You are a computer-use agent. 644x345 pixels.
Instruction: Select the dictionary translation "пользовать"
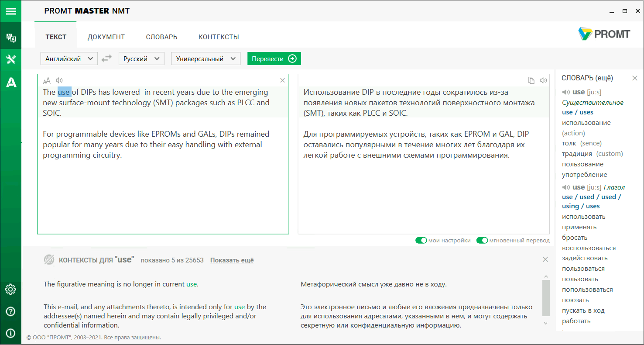tap(580, 279)
